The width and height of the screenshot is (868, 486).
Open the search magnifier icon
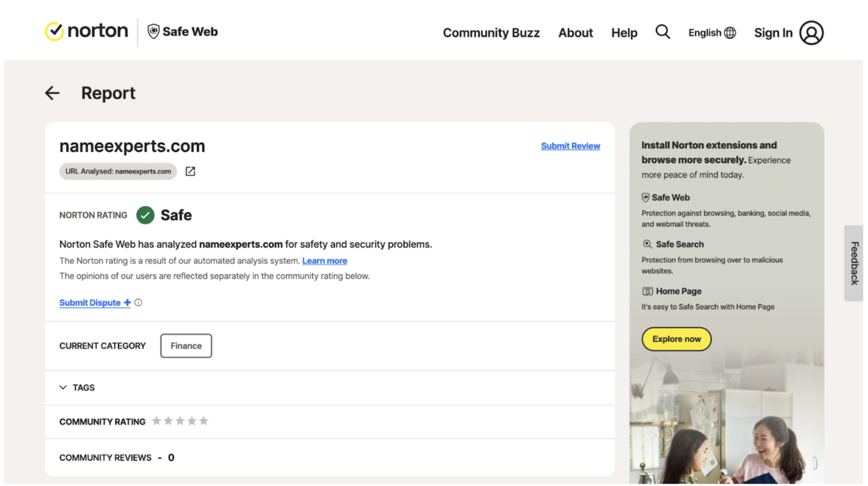pos(663,32)
